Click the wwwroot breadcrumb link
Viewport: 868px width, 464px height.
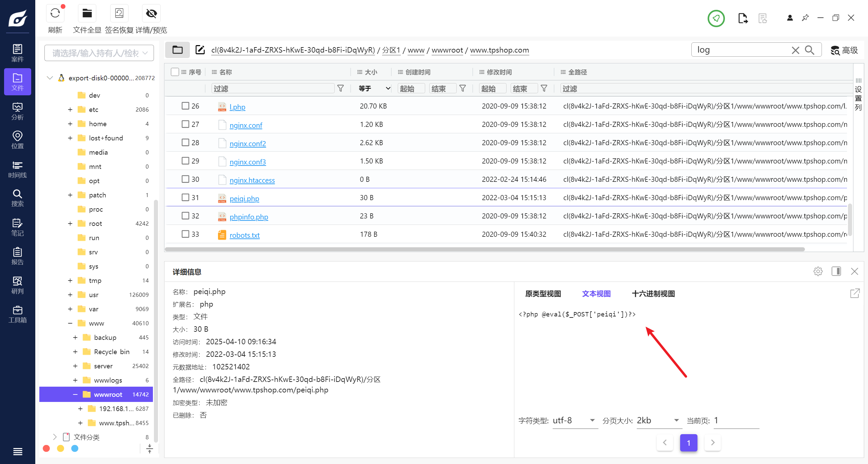[x=447, y=50]
